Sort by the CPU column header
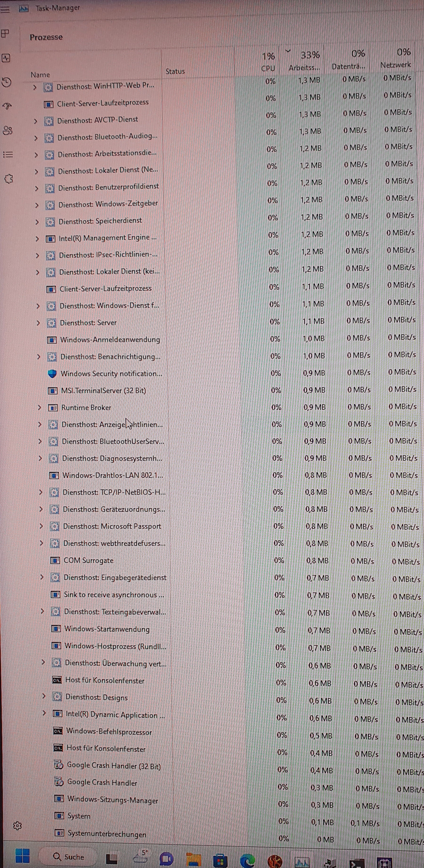Image resolution: width=424 pixels, height=868 pixels. [268, 62]
